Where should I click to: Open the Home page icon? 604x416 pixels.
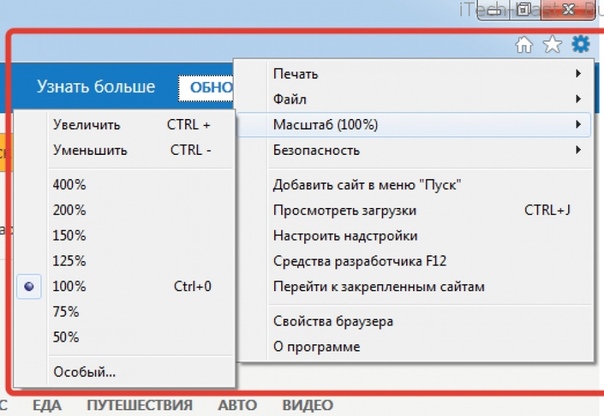pos(524,45)
